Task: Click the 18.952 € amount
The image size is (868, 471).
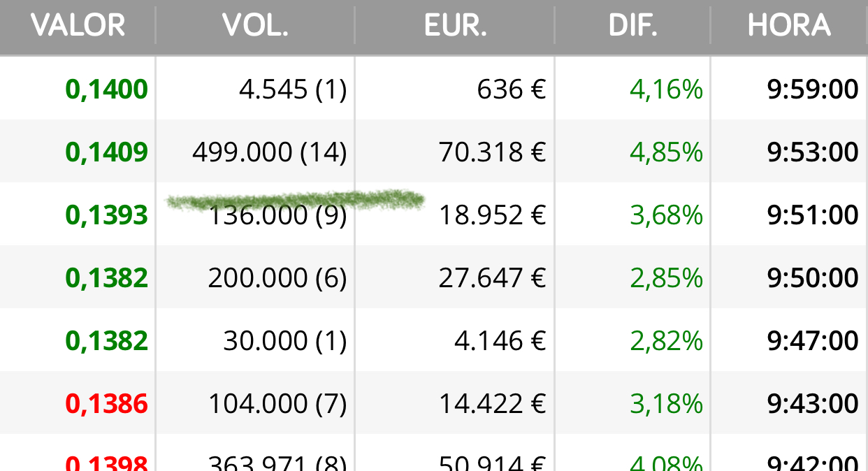Action: [x=492, y=215]
